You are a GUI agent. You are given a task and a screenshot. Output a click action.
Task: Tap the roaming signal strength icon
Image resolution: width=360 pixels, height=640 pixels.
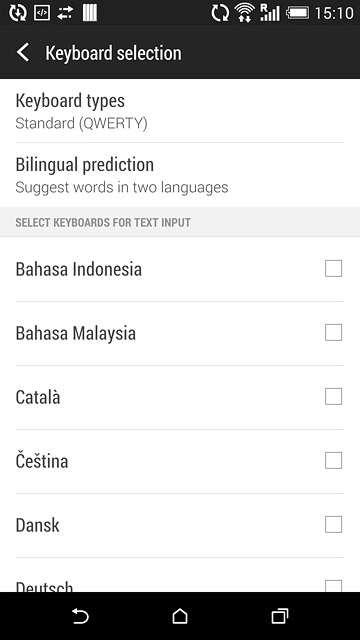click(270, 13)
